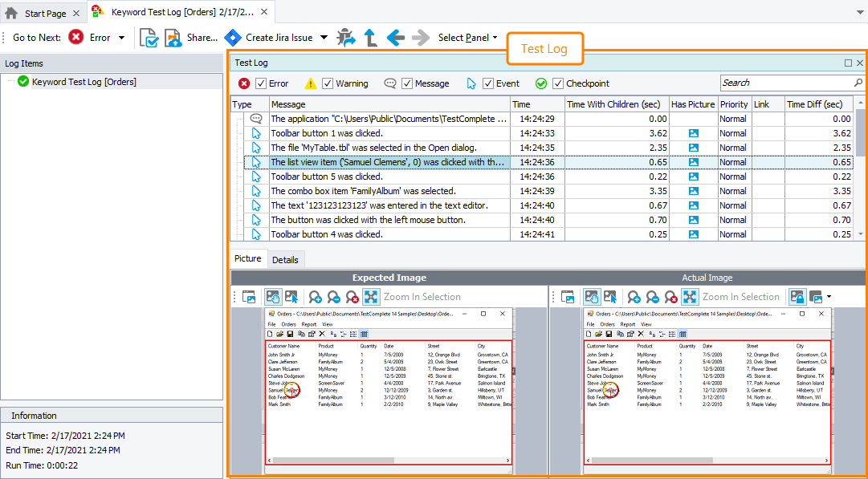Disable the Warning filter checkbox
This screenshot has height=479, width=868.
click(x=327, y=83)
